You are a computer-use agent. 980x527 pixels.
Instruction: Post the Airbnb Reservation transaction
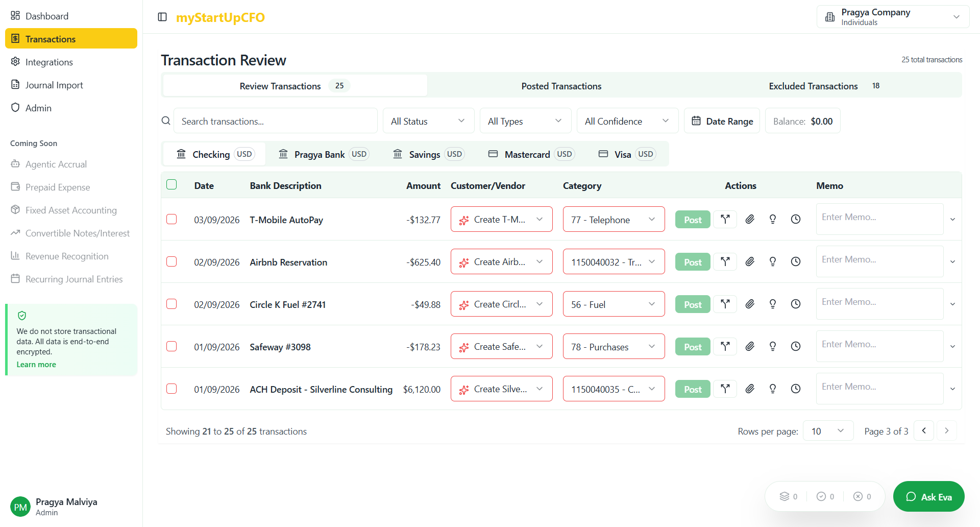point(692,262)
